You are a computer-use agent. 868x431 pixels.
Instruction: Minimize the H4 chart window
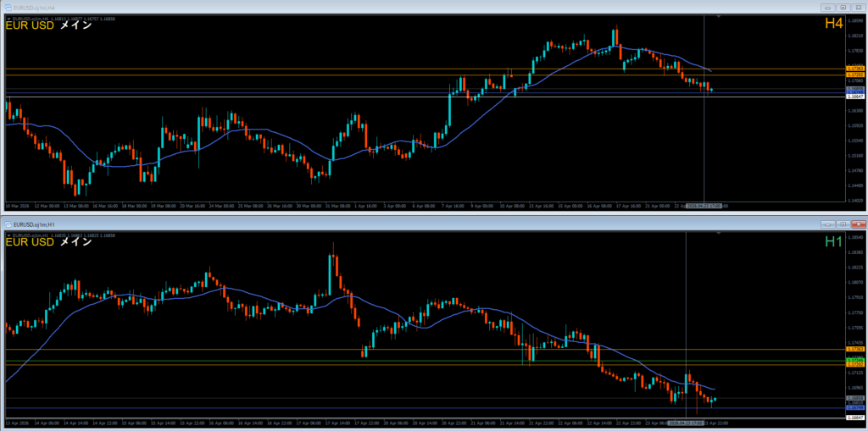(x=828, y=7)
